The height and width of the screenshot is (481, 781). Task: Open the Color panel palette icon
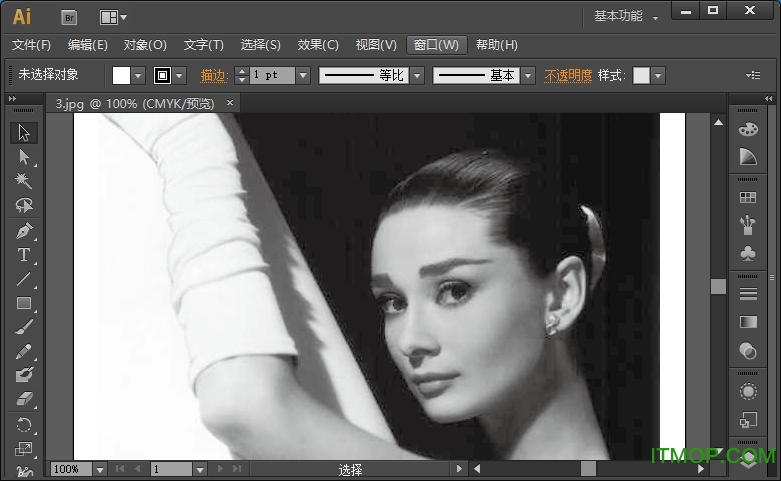point(747,129)
